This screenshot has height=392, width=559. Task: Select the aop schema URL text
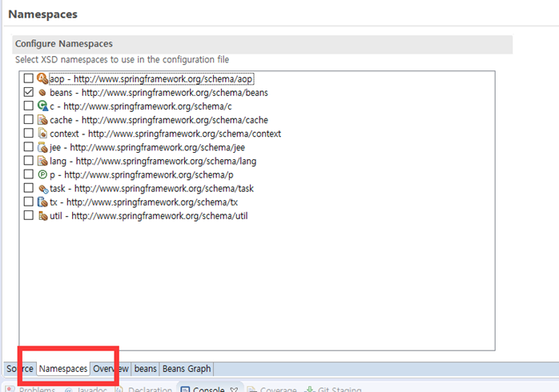pyautogui.click(x=163, y=78)
